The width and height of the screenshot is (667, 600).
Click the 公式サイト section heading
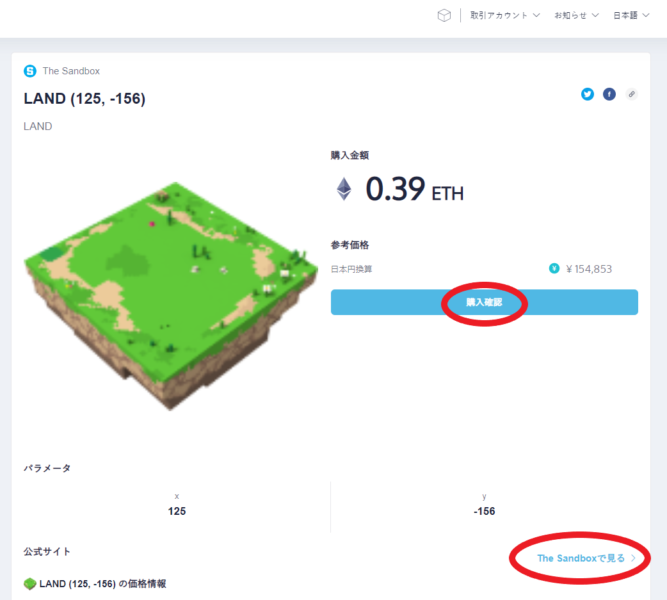click(x=47, y=551)
